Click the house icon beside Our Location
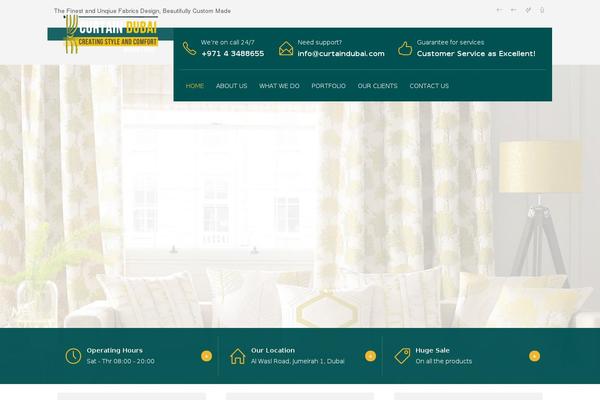Image resolution: width=600 pixels, height=400 pixels. [238, 356]
